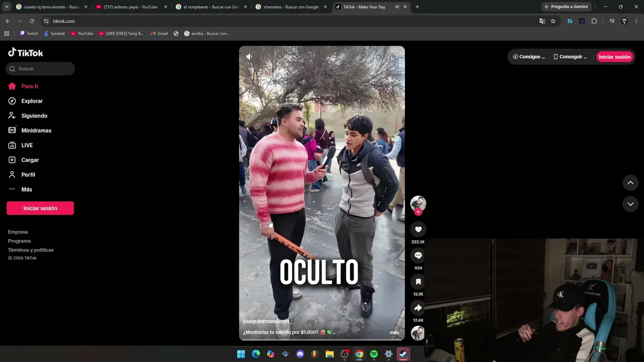Open Spotify from the taskbar
644x362 pixels.
tap(374, 354)
